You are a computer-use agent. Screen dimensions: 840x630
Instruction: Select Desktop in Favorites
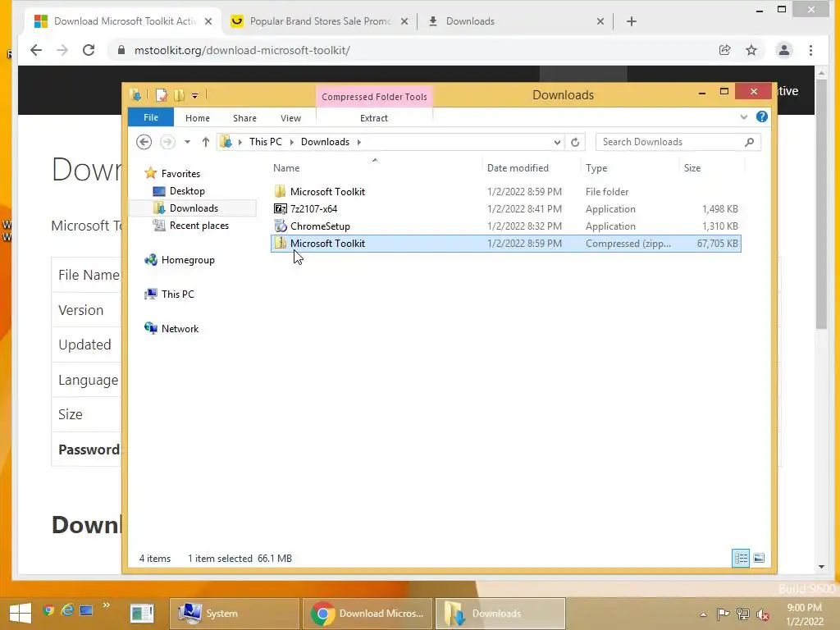click(186, 190)
